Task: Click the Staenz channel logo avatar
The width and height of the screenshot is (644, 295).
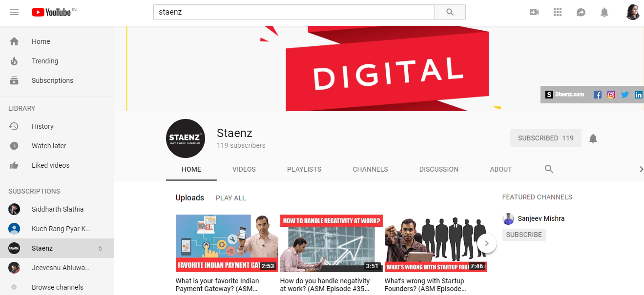Action: point(186,138)
